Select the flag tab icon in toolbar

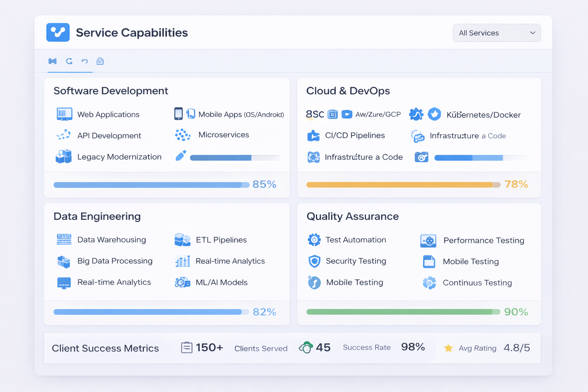[x=52, y=61]
